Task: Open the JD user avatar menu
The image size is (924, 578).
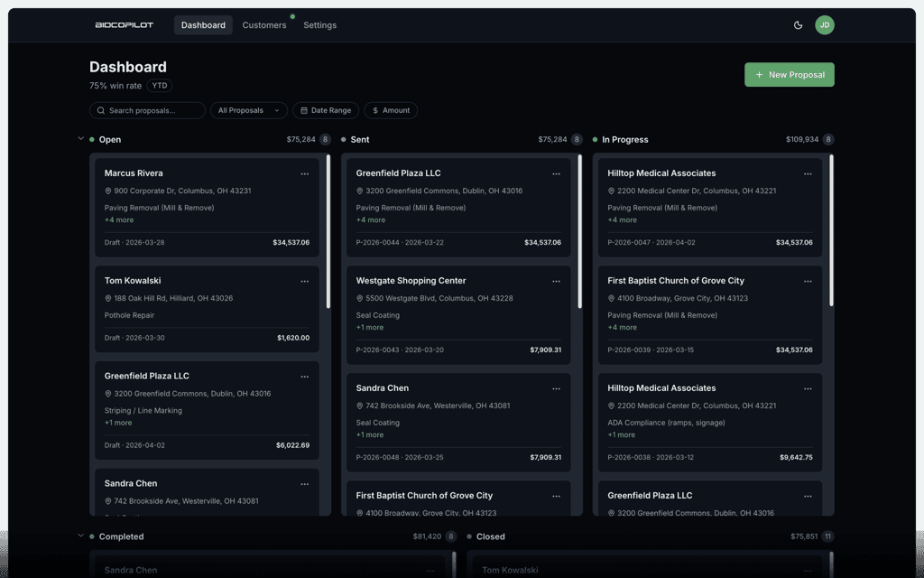Action: 825,24
